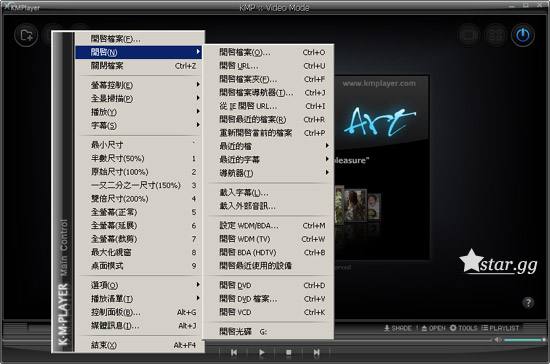
Task: Choose 開啟 VCD Ctrl+K
Action: pos(270,312)
